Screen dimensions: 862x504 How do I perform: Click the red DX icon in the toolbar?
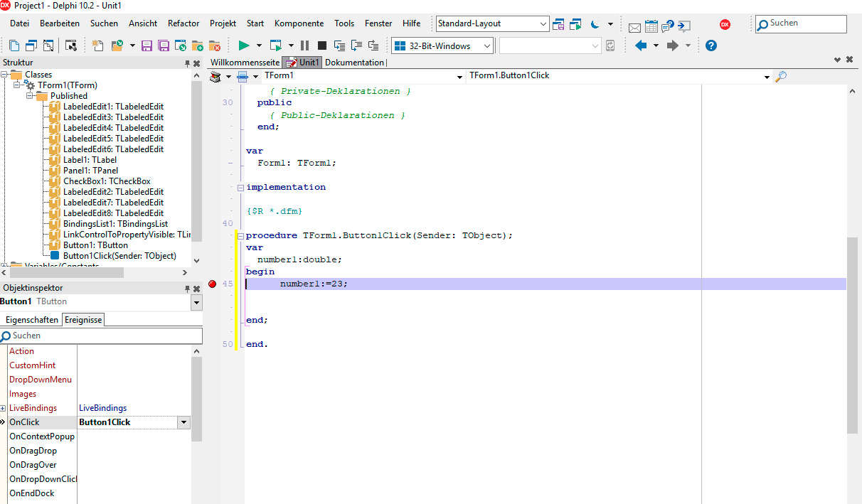(x=725, y=24)
